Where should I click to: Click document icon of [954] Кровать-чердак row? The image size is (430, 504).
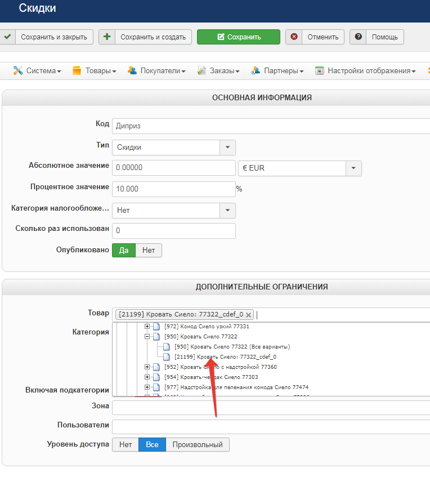156,377
